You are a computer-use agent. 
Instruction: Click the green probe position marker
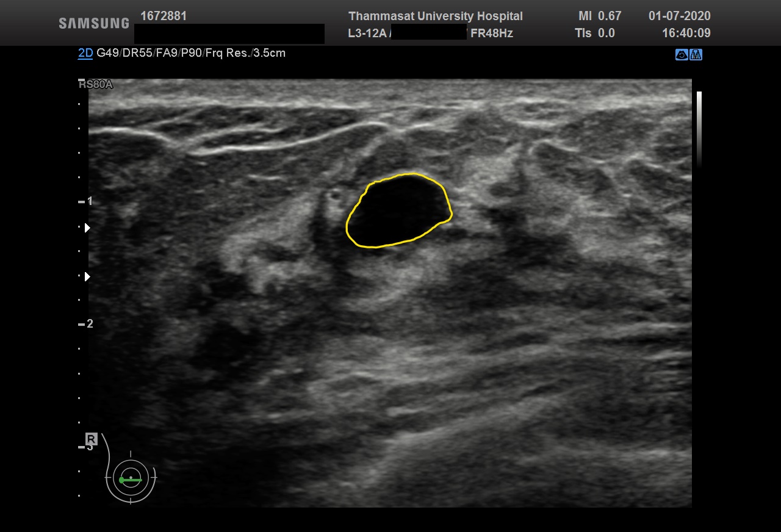[x=131, y=480]
